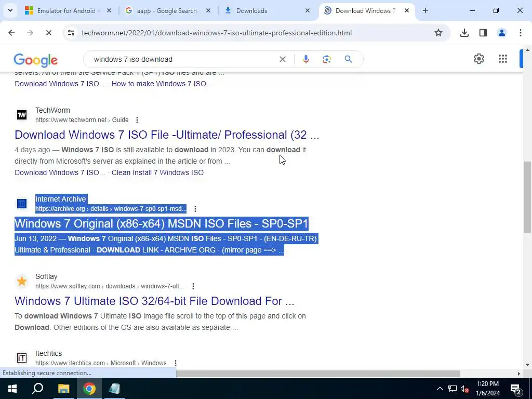This screenshot has width=532, height=399.
Task: Click scroll-right arrow on horizontal scrollbar
Action: 518,374
